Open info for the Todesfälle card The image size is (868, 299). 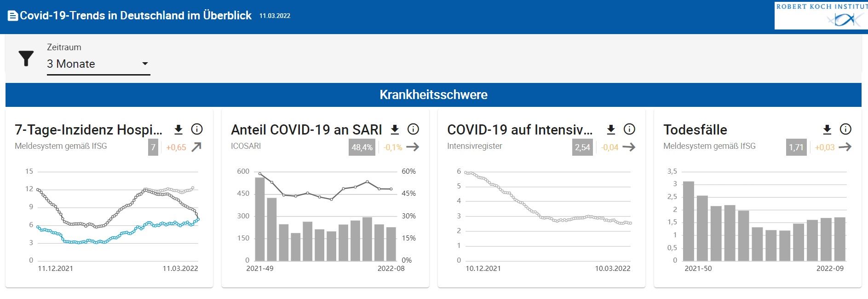[x=845, y=129]
